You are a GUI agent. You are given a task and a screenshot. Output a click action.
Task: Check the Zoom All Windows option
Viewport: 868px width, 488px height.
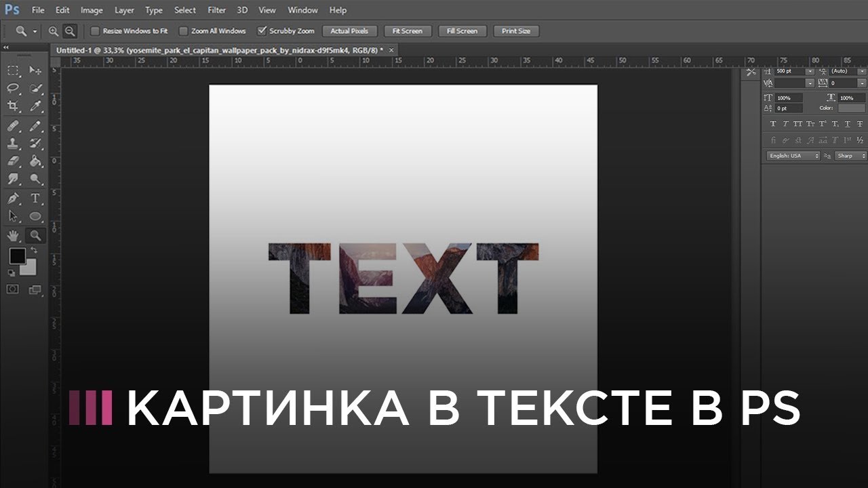point(183,31)
